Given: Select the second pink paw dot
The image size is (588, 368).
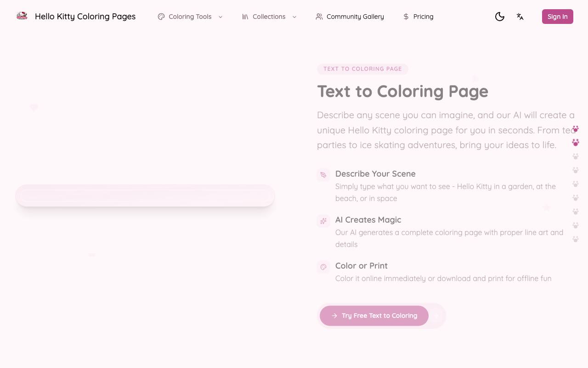Looking at the screenshot, I should tap(576, 143).
